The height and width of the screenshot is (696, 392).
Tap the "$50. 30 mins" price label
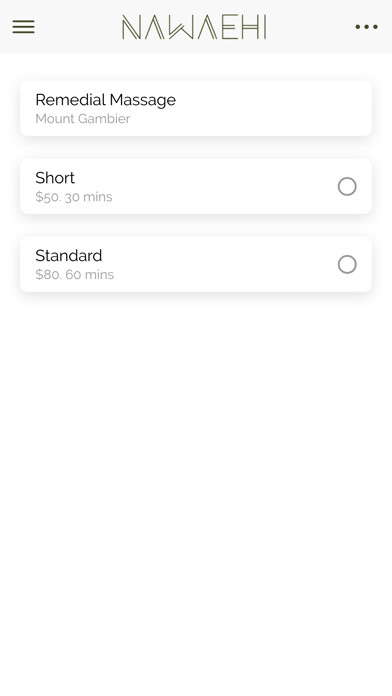(x=74, y=197)
